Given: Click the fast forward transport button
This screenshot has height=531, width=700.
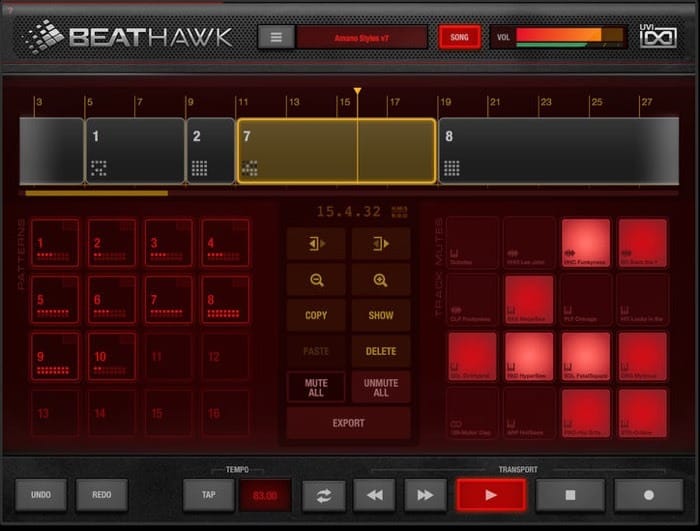Looking at the screenshot, I should tap(425, 495).
